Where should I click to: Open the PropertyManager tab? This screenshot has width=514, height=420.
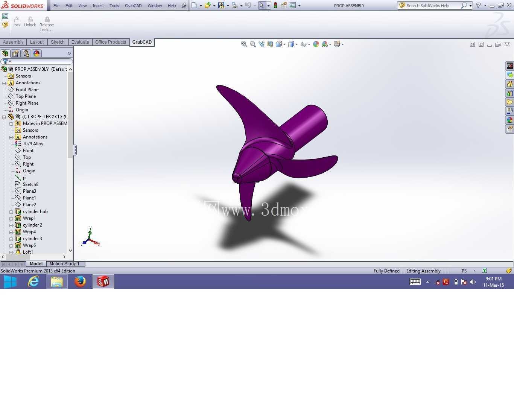[15, 53]
